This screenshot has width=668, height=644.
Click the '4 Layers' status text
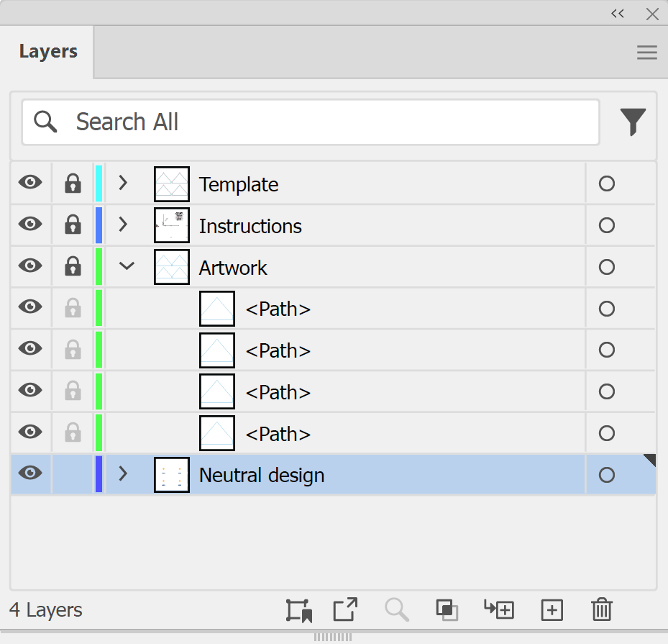45,610
